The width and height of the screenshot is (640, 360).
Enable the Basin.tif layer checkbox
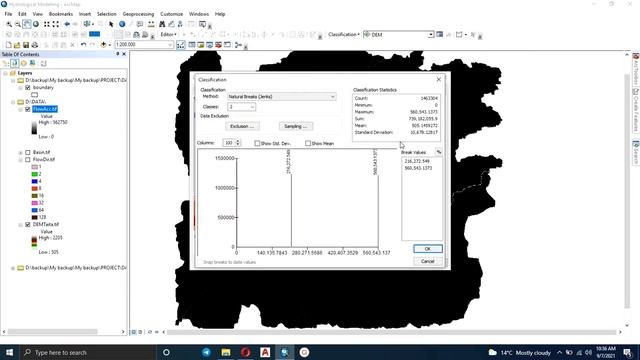coord(28,153)
